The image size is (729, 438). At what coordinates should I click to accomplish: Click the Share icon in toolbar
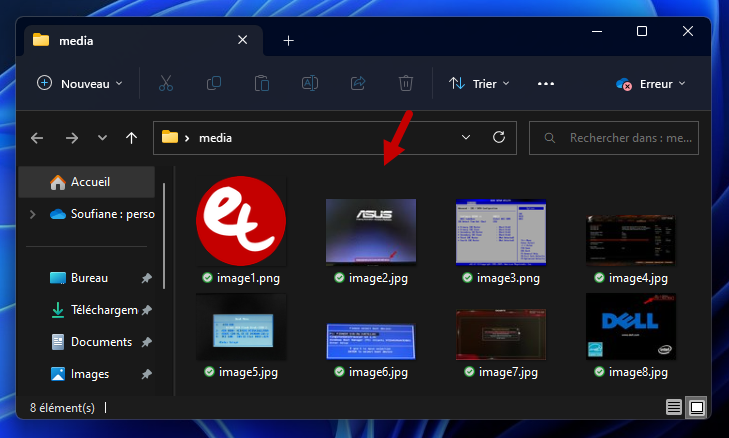click(358, 84)
